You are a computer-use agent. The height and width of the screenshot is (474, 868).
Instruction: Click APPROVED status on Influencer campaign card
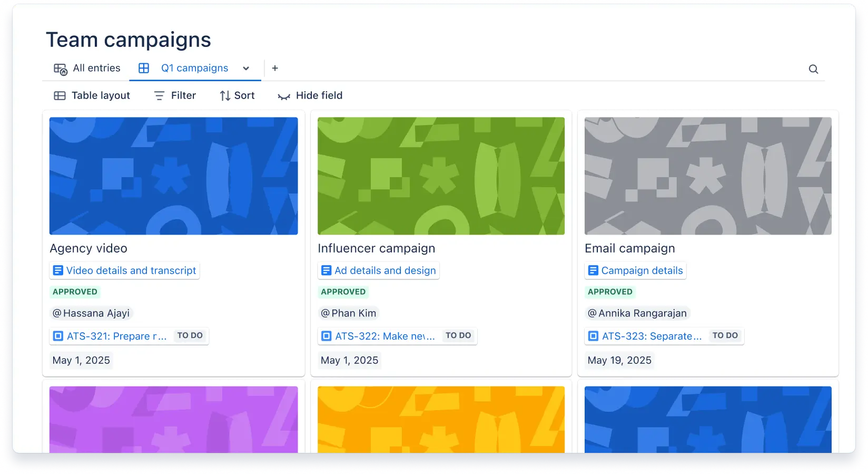[x=343, y=292]
